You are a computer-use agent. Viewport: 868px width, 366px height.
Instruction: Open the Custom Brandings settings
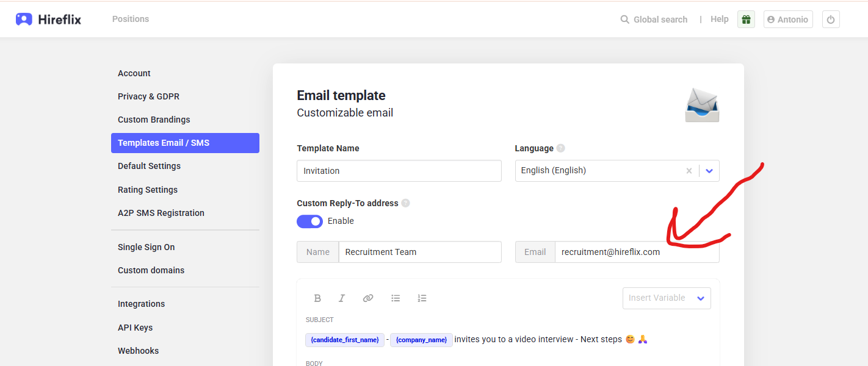(x=154, y=120)
